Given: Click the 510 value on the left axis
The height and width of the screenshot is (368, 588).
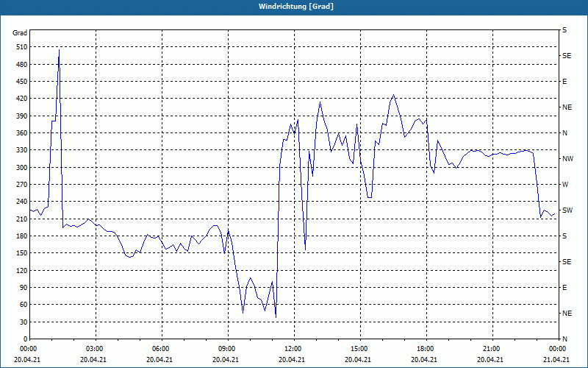Looking at the screenshot, I should pos(22,47).
